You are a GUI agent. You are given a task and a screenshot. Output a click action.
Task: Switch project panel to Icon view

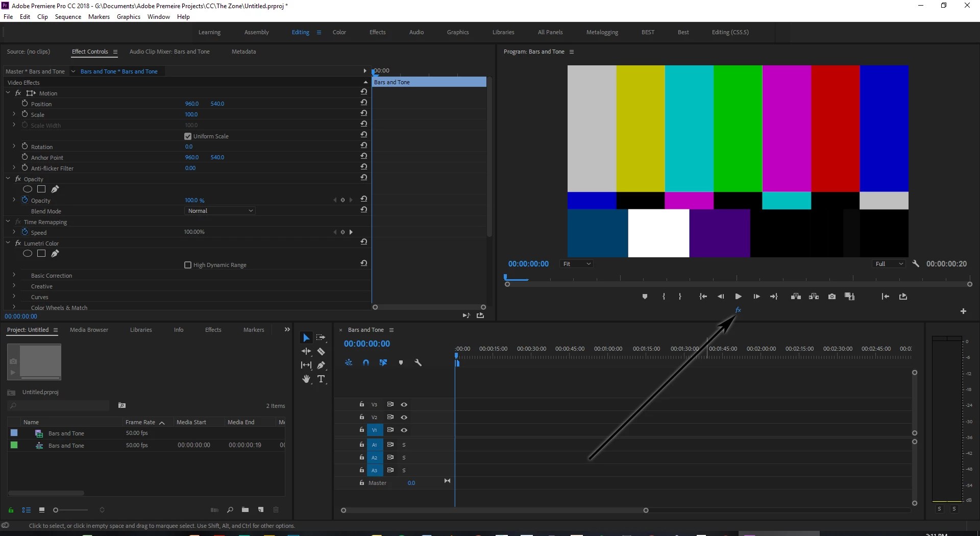[42, 510]
